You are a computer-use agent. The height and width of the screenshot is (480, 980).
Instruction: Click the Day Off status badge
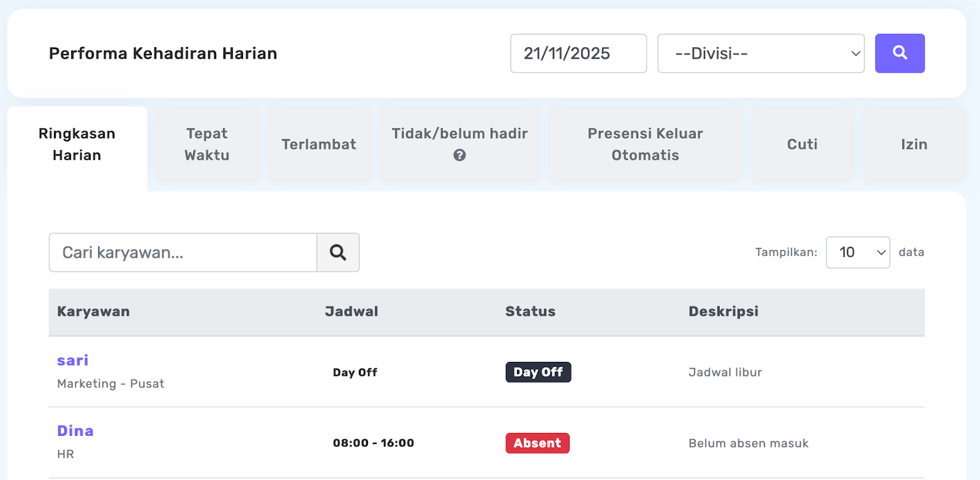pos(538,372)
